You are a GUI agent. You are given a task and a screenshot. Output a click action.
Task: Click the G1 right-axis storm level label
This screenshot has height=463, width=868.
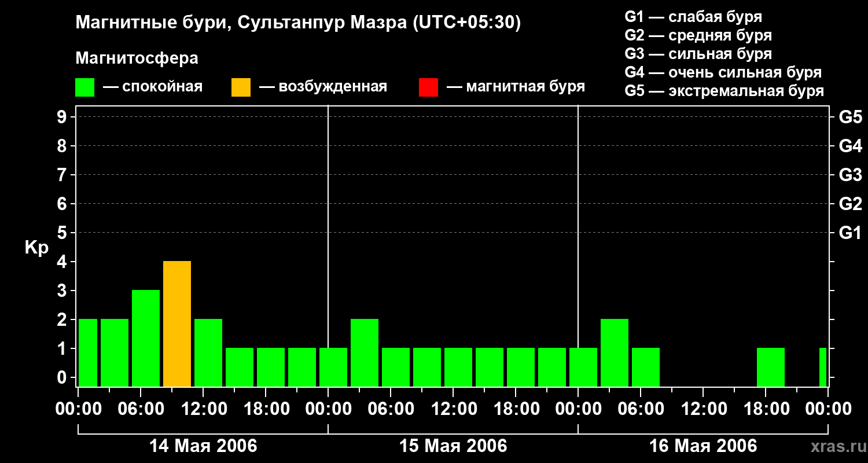pyautogui.click(x=851, y=233)
